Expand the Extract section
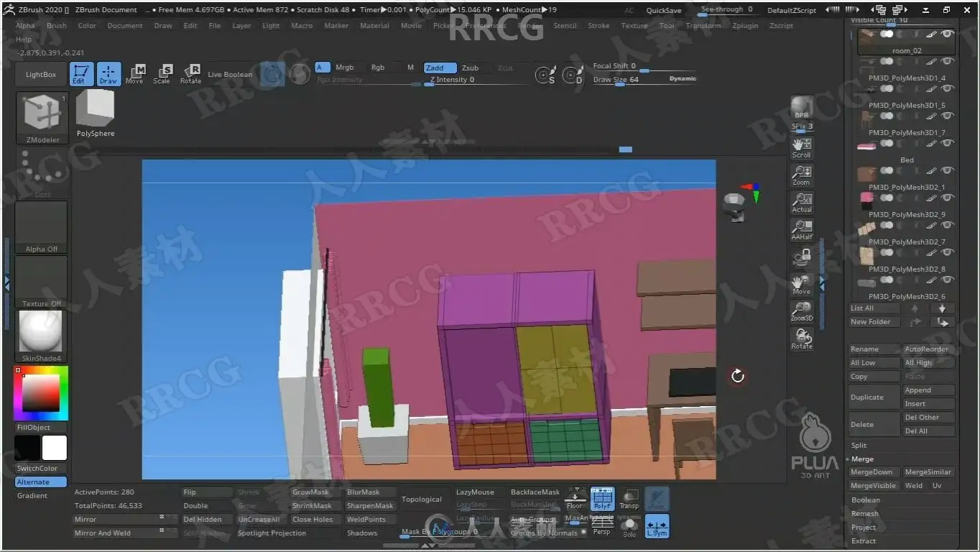 coord(864,541)
